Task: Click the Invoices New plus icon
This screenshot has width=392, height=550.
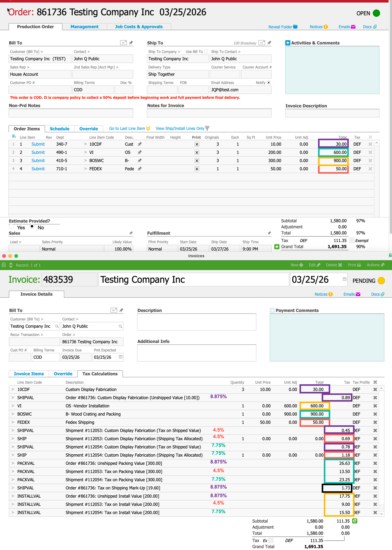Action: coord(301,265)
